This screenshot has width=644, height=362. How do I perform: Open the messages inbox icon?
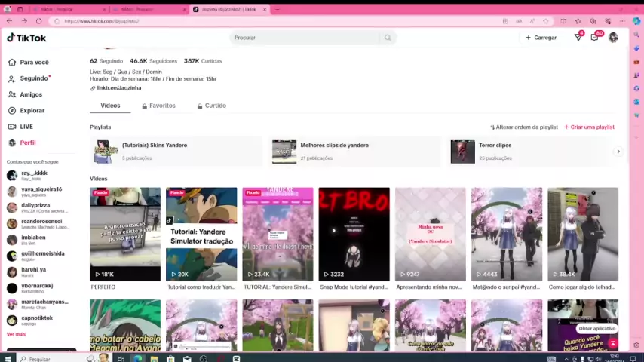pos(578,37)
